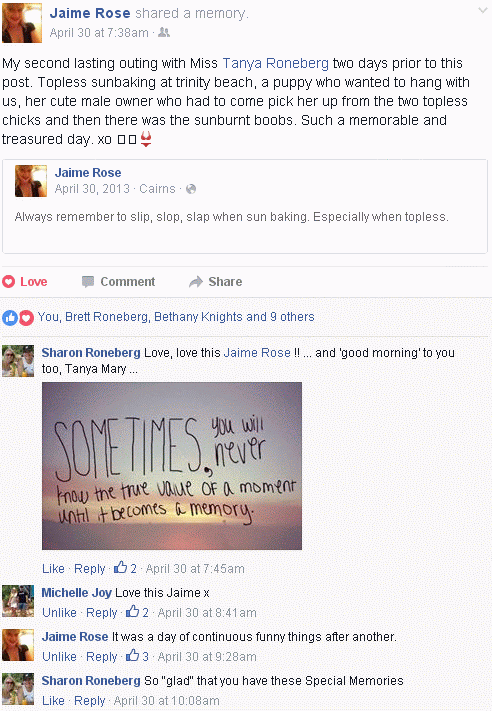This screenshot has height=711, width=492.
Task: Unlike Jaime Rose's comment
Action: click(x=59, y=657)
